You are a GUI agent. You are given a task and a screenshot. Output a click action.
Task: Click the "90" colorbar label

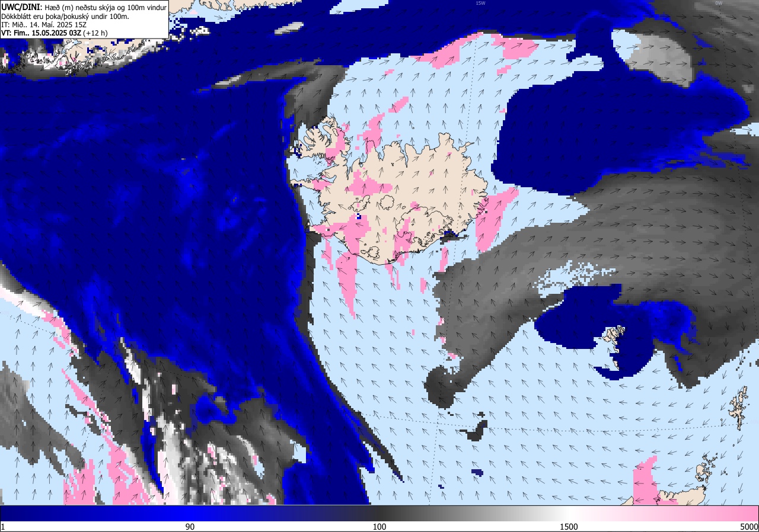pyautogui.click(x=190, y=527)
